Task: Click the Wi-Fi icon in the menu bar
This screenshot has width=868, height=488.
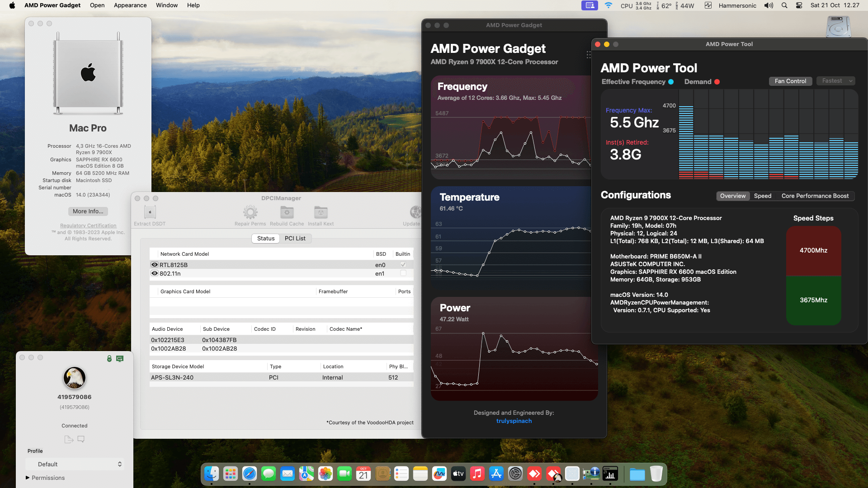Action: pos(609,5)
